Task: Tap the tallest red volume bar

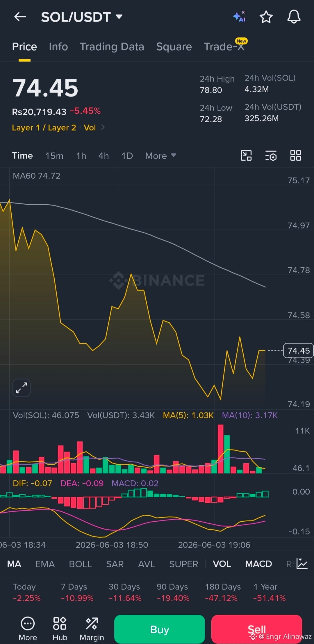Action: pos(221,449)
